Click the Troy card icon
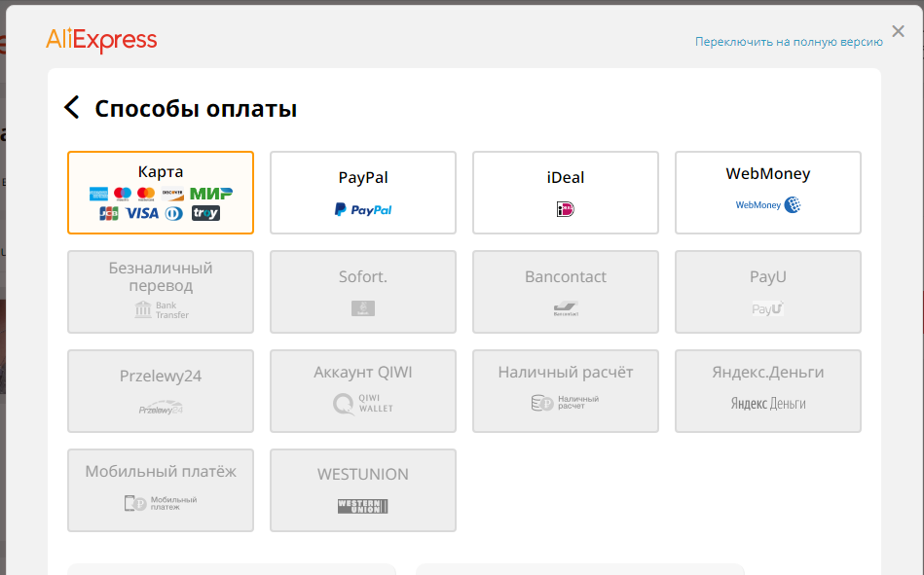This screenshot has height=575, width=924. click(x=205, y=213)
